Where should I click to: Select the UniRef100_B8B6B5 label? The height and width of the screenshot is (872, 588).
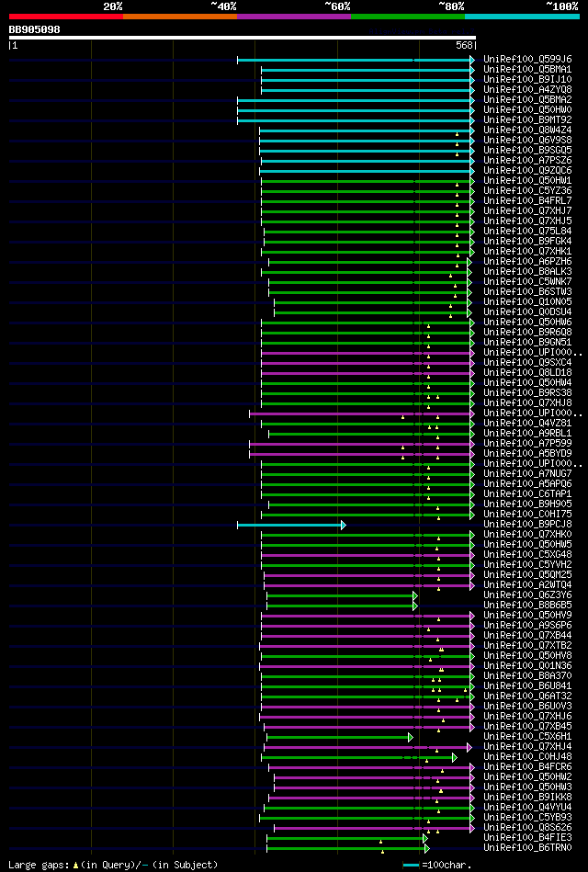tap(528, 606)
